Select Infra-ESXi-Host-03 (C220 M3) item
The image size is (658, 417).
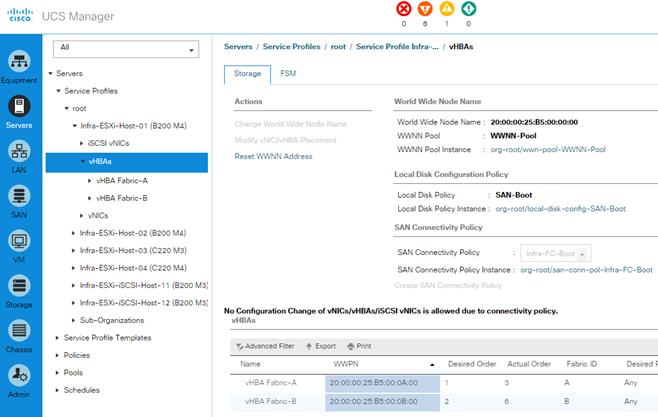point(133,250)
